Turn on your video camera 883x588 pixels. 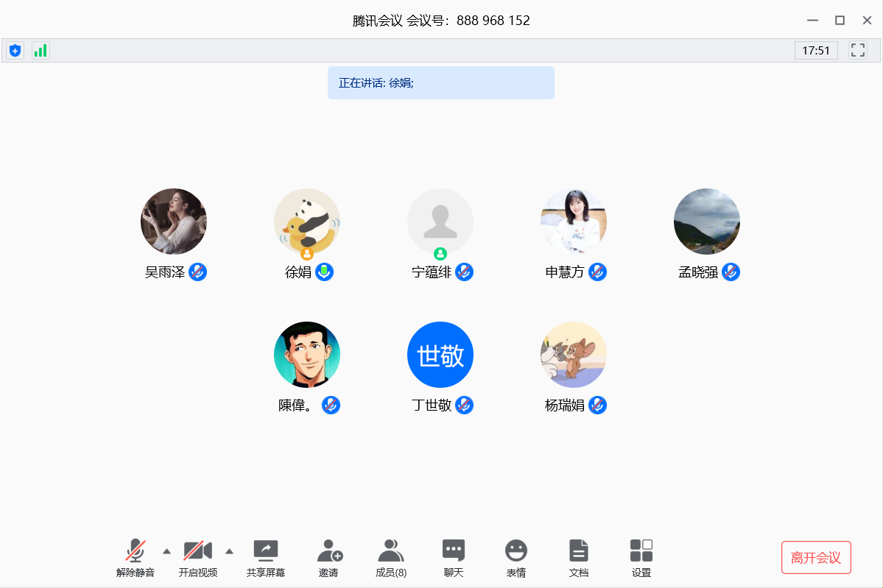197,558
